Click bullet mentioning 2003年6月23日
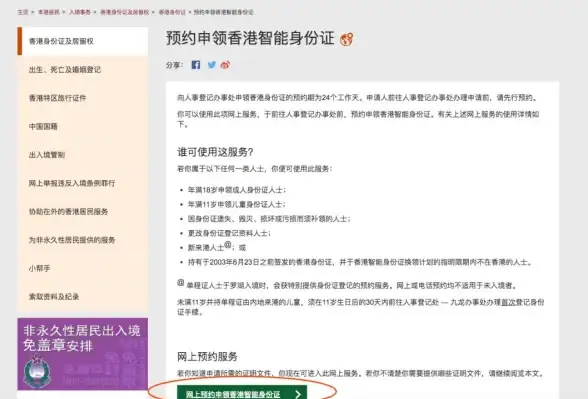The image size is (588, 399). pyautogui.click(x=360, y=262)
